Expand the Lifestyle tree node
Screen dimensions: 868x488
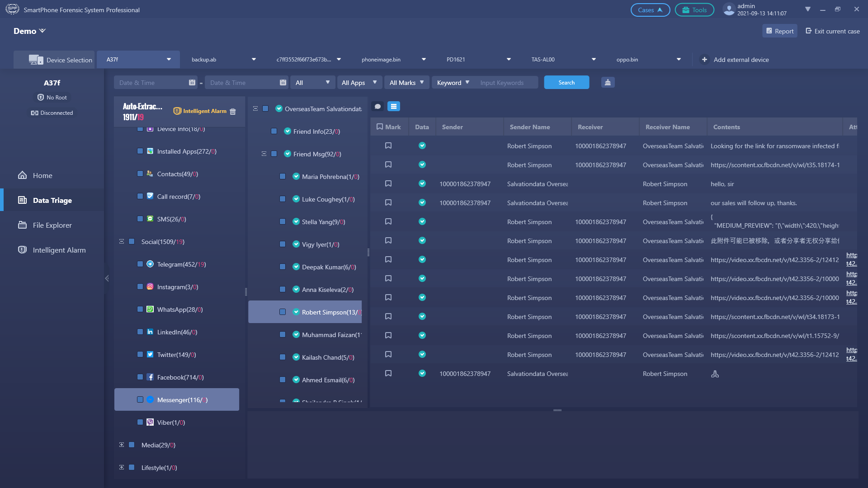[x=122, y=468]
